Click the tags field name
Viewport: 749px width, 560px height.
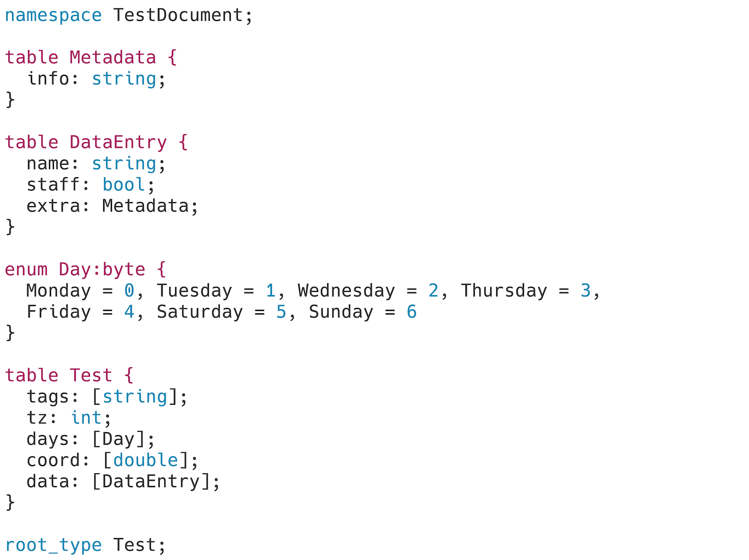coord(47,397)
